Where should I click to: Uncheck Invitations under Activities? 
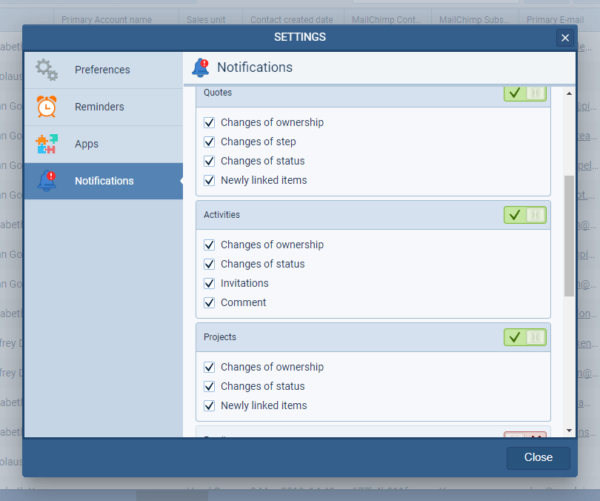click(x=209, y=283)
